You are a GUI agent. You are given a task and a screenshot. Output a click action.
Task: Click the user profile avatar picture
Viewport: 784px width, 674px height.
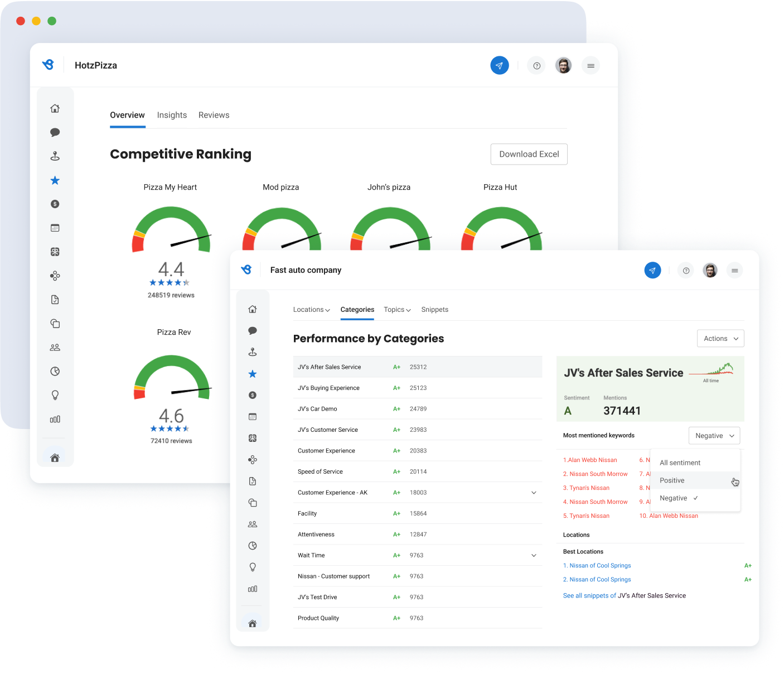click(x=710, y=270)
